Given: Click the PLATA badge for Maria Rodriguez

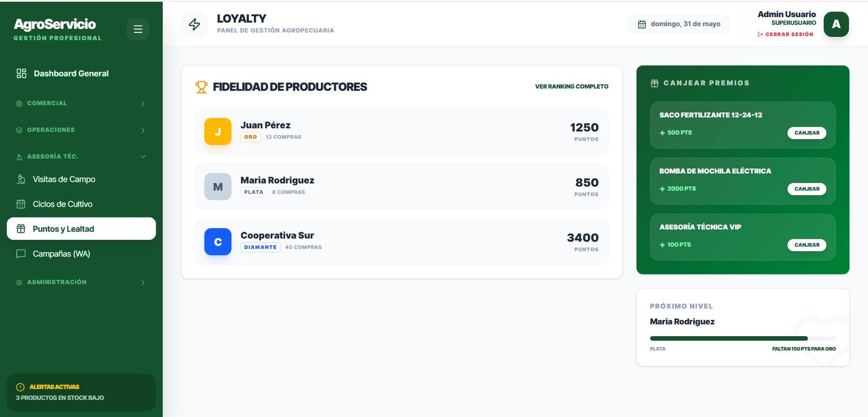Looking at the screenshot, I should point(254,193).
